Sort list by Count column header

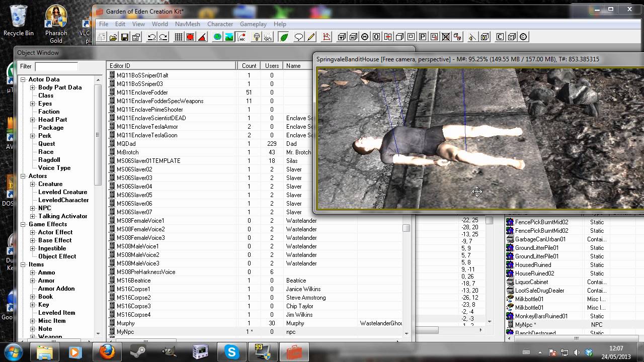click(x=249, y=66)
